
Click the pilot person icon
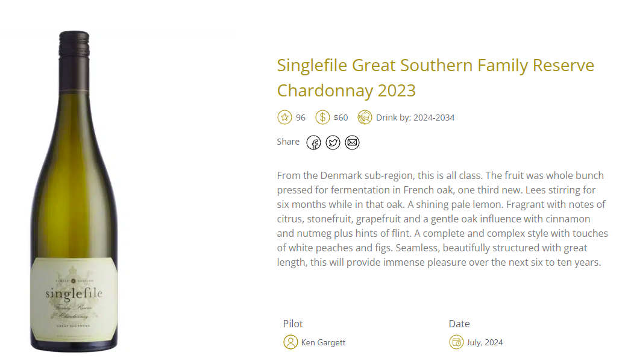pyautogui.click(x=290, y=342)
